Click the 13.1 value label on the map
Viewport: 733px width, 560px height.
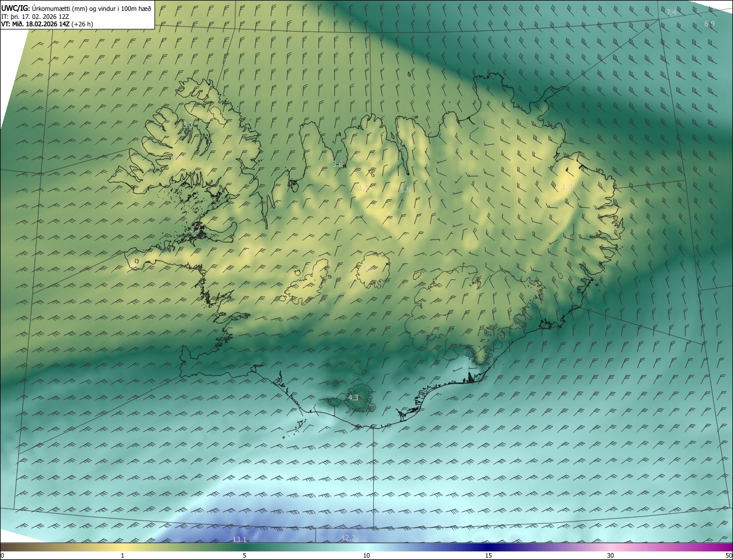coord(239,539)
